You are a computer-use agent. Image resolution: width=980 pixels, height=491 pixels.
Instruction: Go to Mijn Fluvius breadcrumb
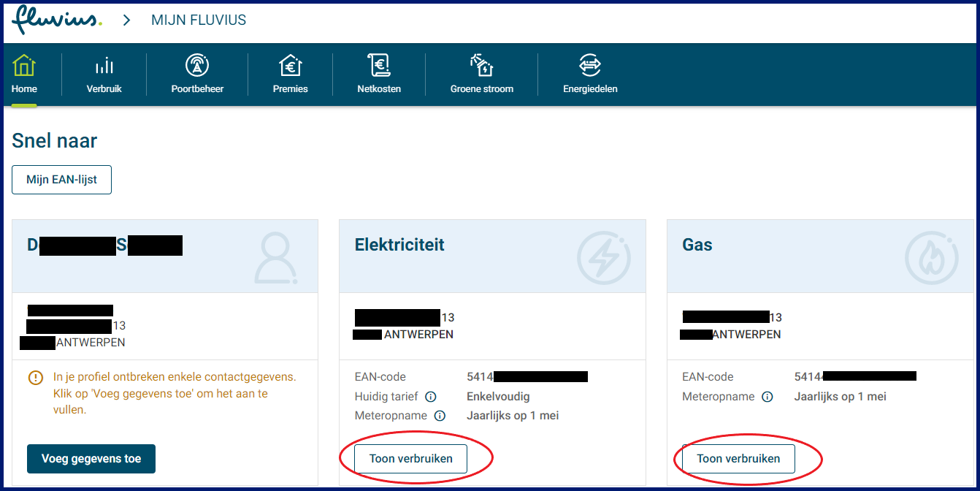pyautogui.click(x=199, y=20)
